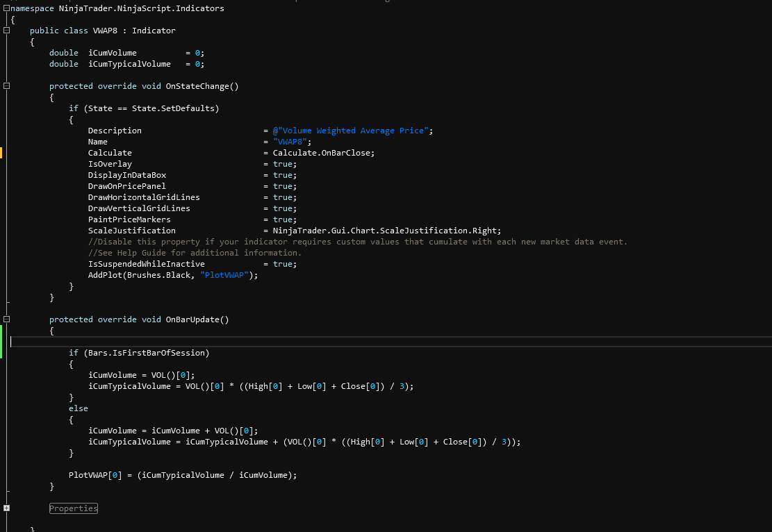Screen dimensions: 772x532
Task: Collapse the OnBarUpdate method
Action: tap(6, 319)
